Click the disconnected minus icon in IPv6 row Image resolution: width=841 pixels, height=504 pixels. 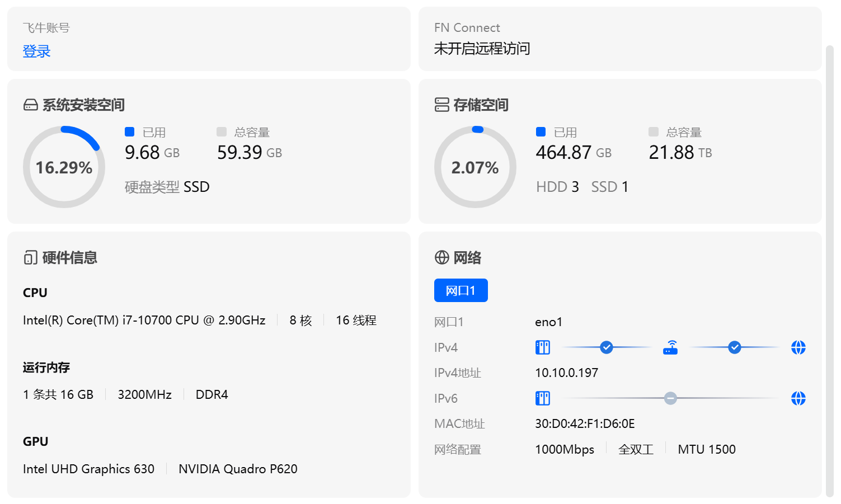point(670,398)
